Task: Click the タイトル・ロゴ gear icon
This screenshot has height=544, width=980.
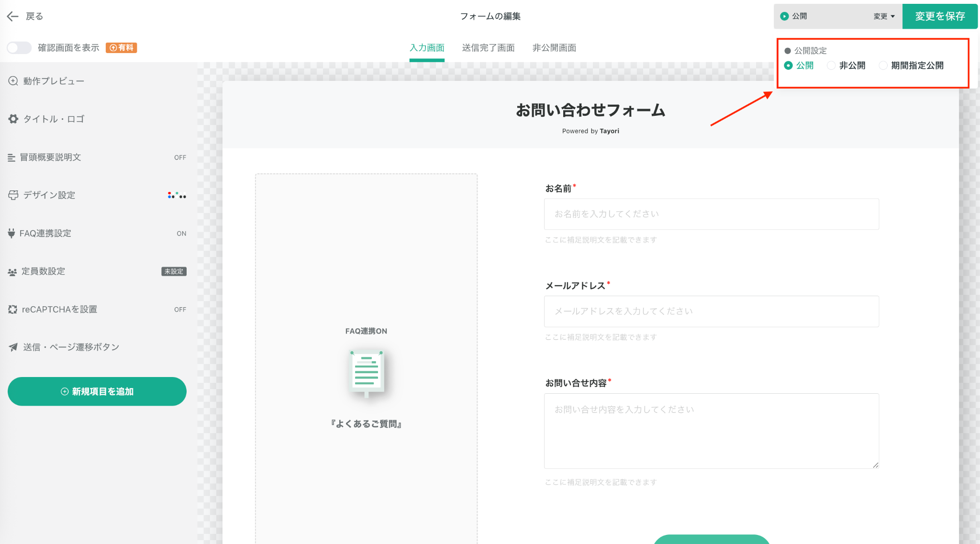Action: 13,119
